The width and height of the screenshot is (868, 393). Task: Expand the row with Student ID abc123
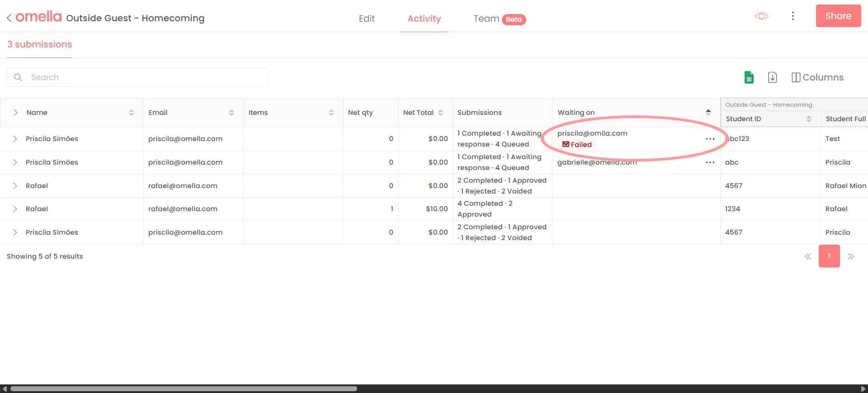[15, 139]
